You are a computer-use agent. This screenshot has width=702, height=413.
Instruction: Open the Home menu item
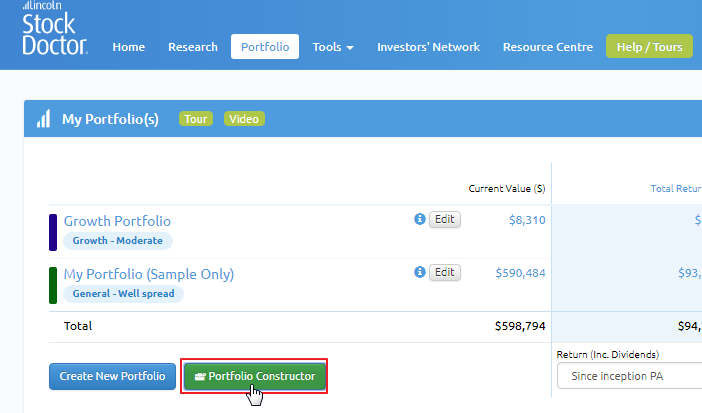[x=128, y=47]
